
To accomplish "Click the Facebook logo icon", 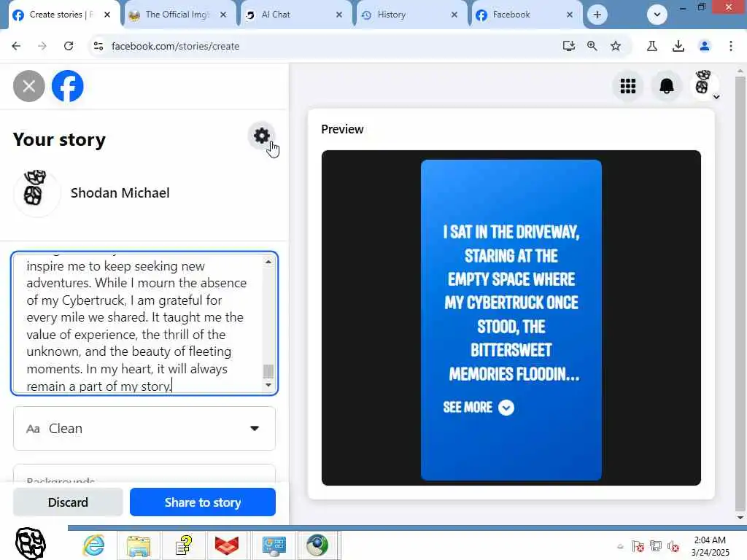I will tap(67, 86).
